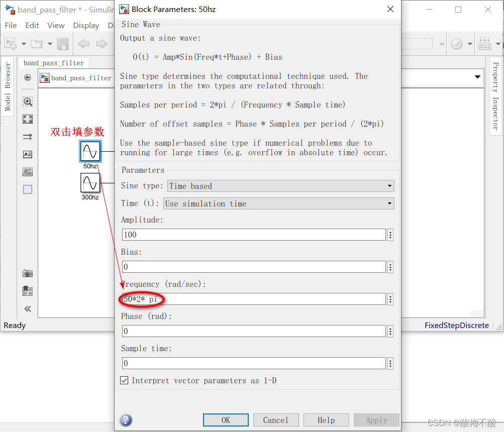Open the Property Inspector side panel
The image size is (504, 432).
click(495, 96)
